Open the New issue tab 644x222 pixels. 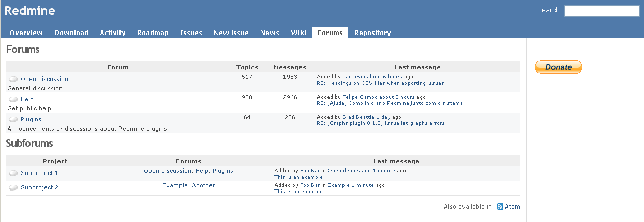(231, 33)
